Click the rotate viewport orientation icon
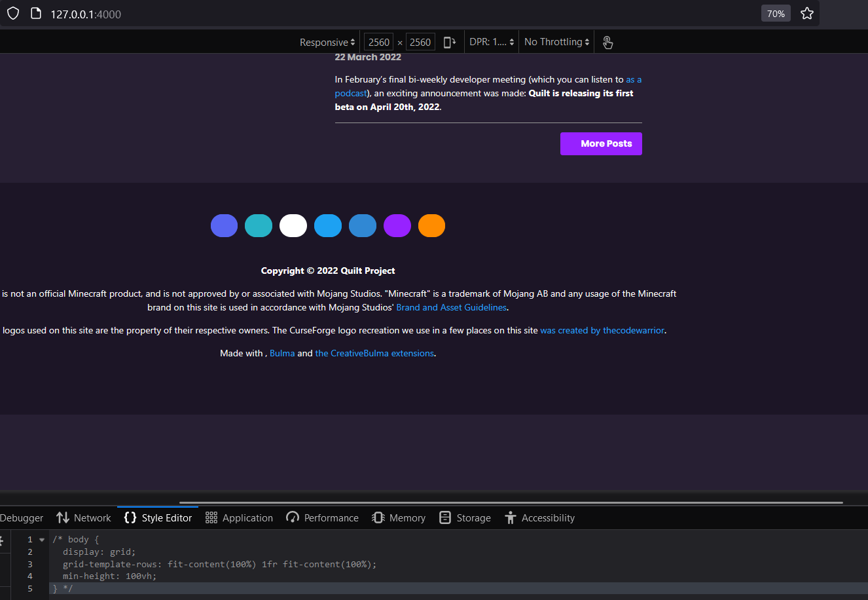Screen dimensions: 868x600 click(x=450, y=41)
